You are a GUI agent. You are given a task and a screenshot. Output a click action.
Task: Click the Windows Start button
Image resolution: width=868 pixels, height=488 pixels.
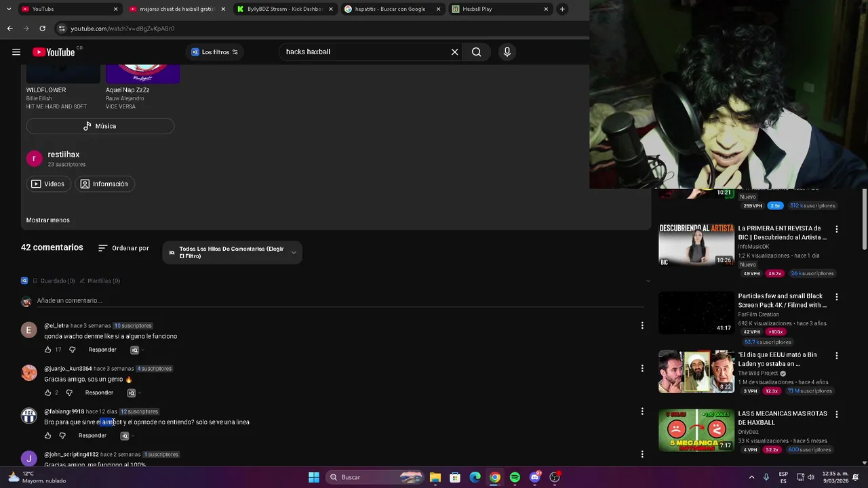coord(314,477)
